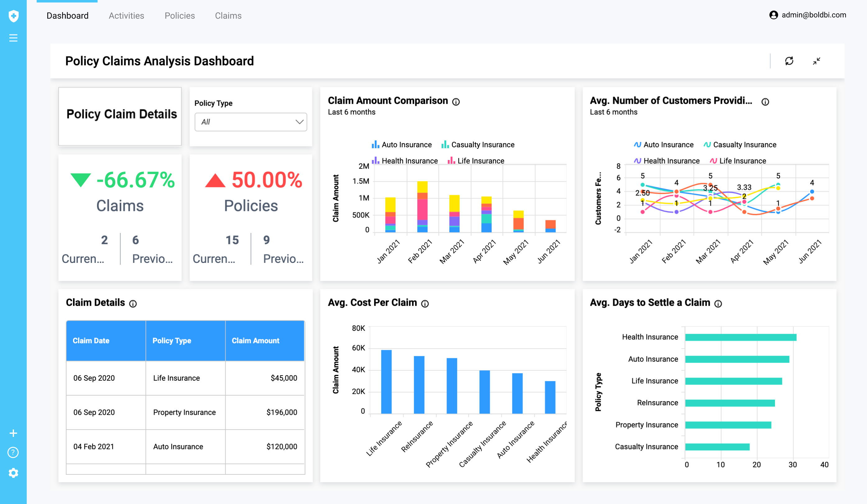Click the Property Insurance bar in Days to Settle
867x504 pixels.
(x=728, y=425)
